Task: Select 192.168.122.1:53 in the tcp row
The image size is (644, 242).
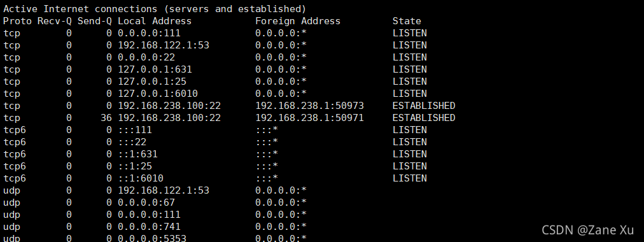Action: (x=164, y=45)
